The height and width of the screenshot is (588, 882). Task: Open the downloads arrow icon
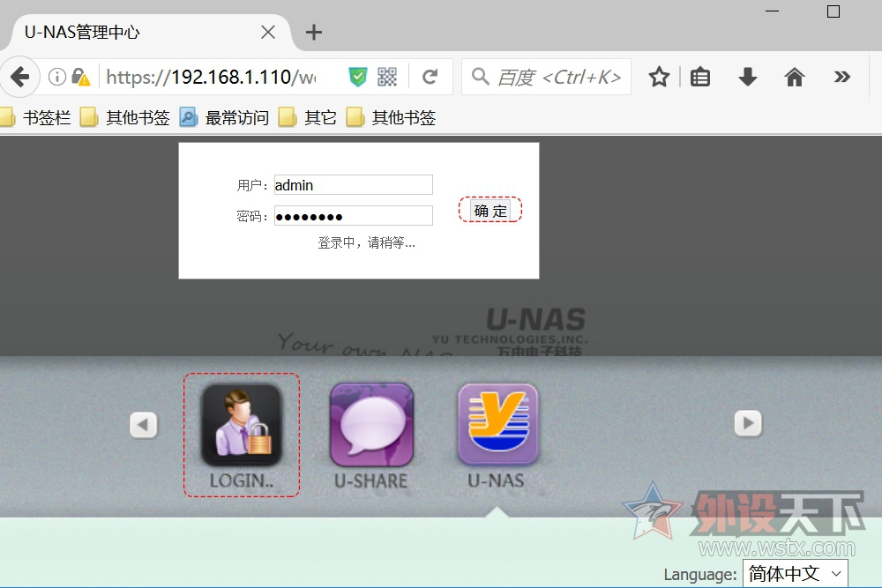tap(748, 77)
